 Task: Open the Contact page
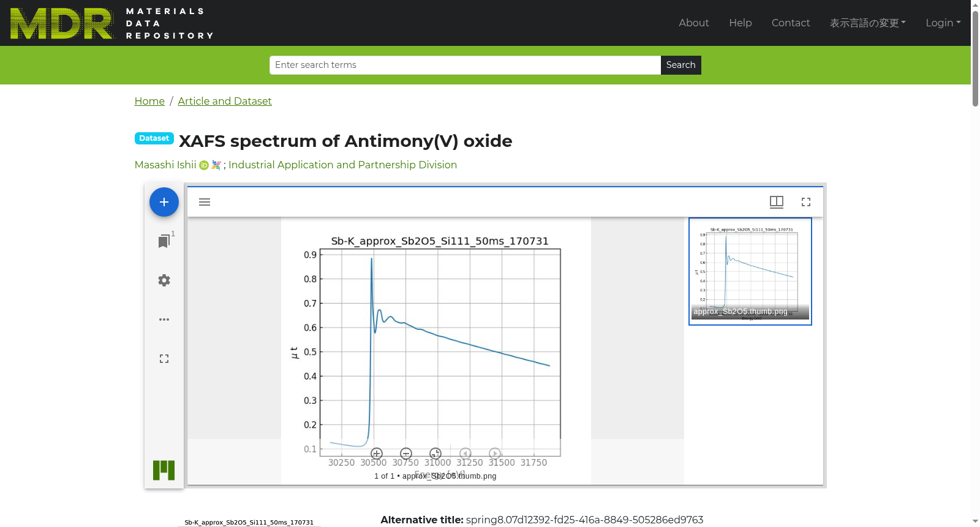click(x=791, y=23)
